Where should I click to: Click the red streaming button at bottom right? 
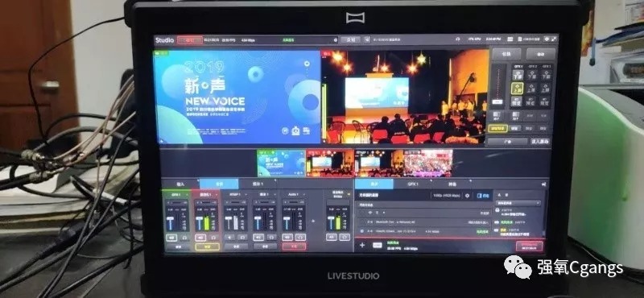click(530, 246)
